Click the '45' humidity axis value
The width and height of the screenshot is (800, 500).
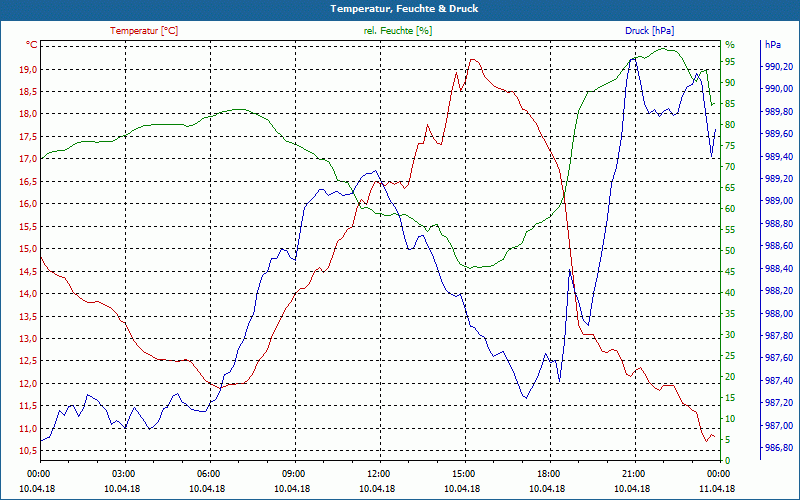[730, 272]
